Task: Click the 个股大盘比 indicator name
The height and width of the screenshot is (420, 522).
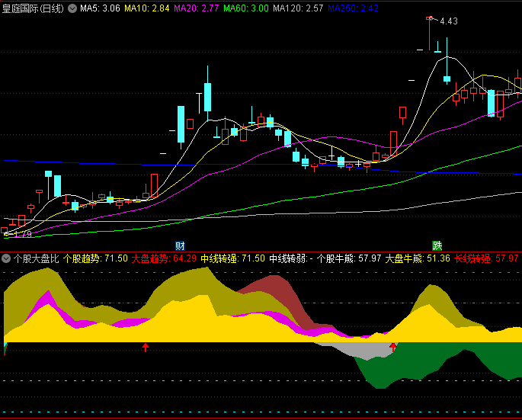Action: [x=36, y=258]
